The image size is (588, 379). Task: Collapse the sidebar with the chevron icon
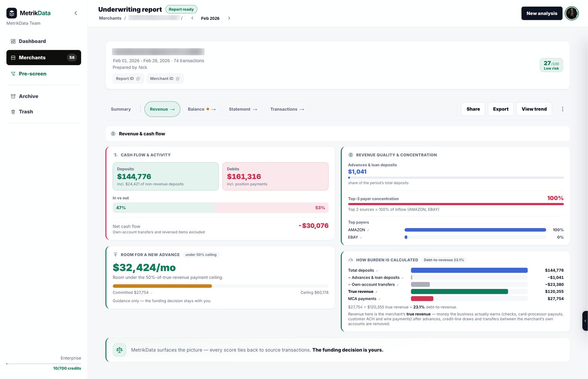(76, 13)
